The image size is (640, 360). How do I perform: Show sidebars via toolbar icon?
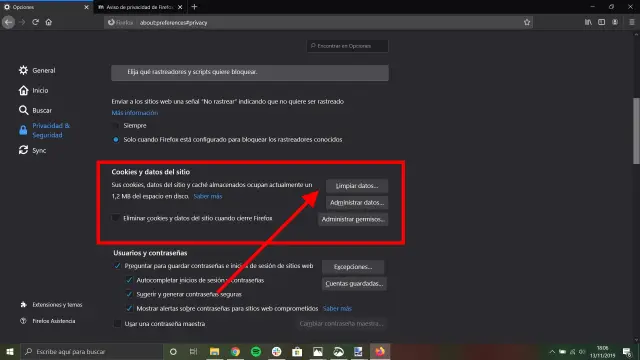[602, 22]
